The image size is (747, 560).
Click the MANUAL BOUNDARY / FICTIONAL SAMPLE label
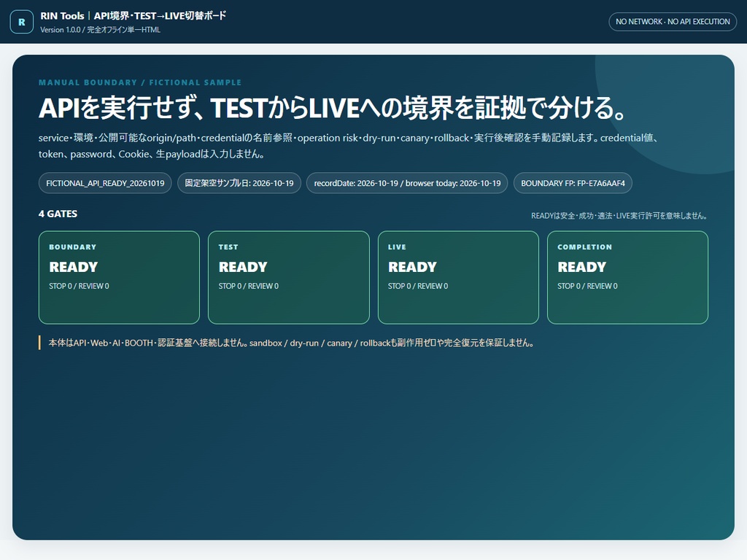(140, 82)
